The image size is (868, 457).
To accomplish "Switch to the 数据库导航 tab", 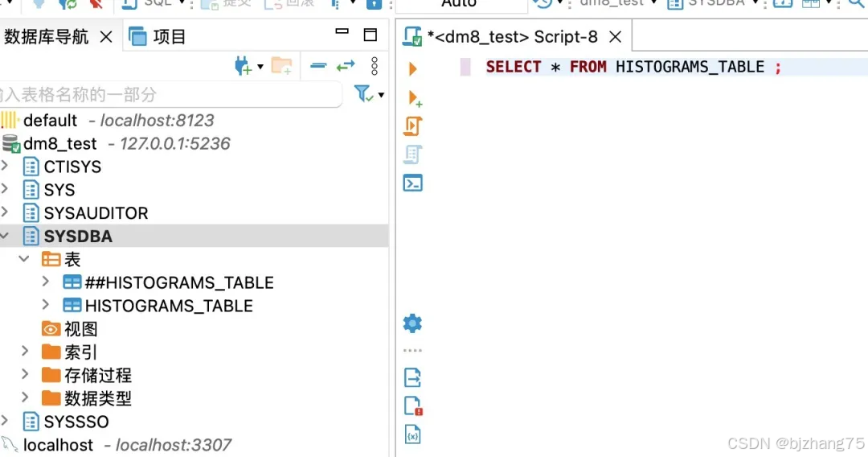I will (x=46, y=36).
